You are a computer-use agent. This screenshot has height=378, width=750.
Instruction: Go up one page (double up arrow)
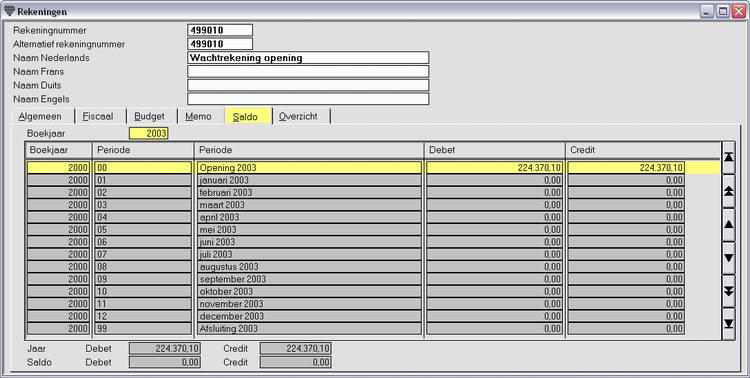pyautogui.click(x=728, y=191)
